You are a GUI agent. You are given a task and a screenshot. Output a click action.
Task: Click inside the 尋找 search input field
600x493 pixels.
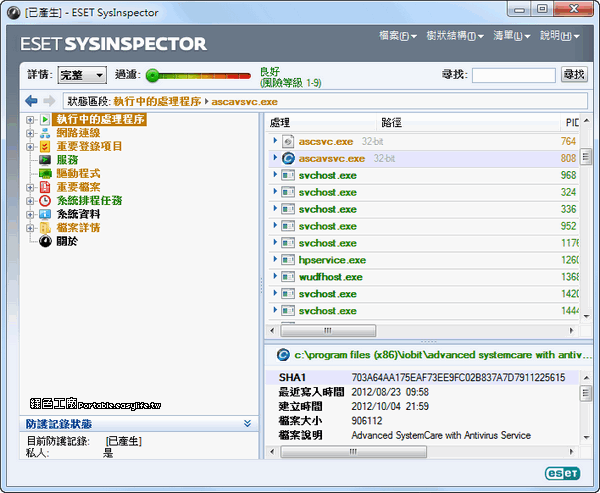pos(514,75)
